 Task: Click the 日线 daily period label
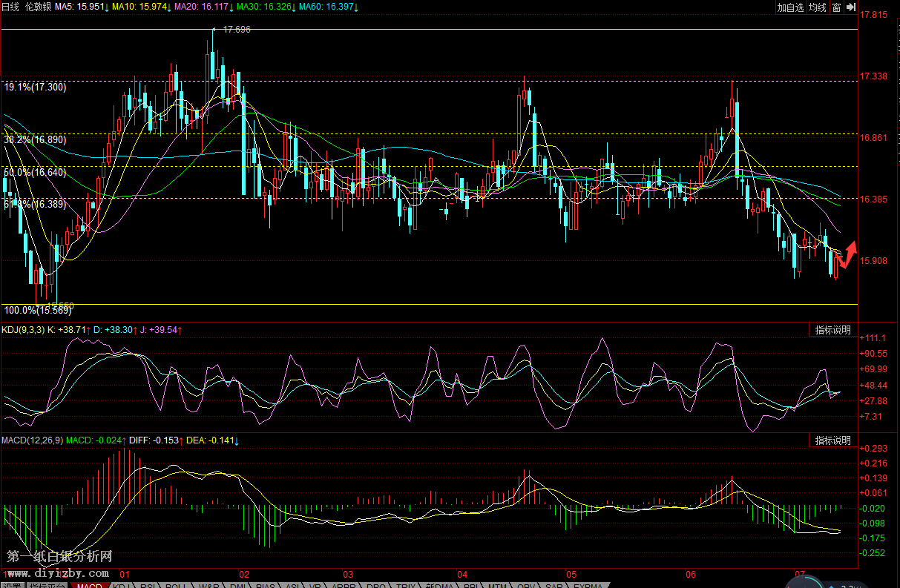tap(10, 7)
